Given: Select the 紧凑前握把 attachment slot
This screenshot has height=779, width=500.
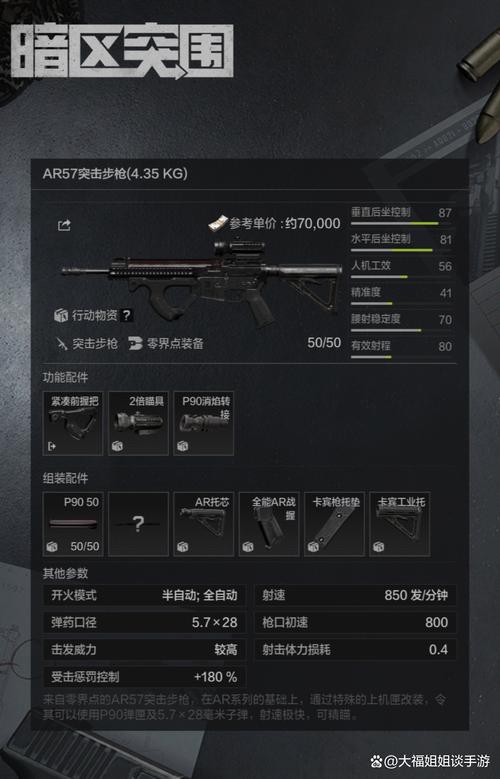Looking at the screenshot, I should click(73, 424).
